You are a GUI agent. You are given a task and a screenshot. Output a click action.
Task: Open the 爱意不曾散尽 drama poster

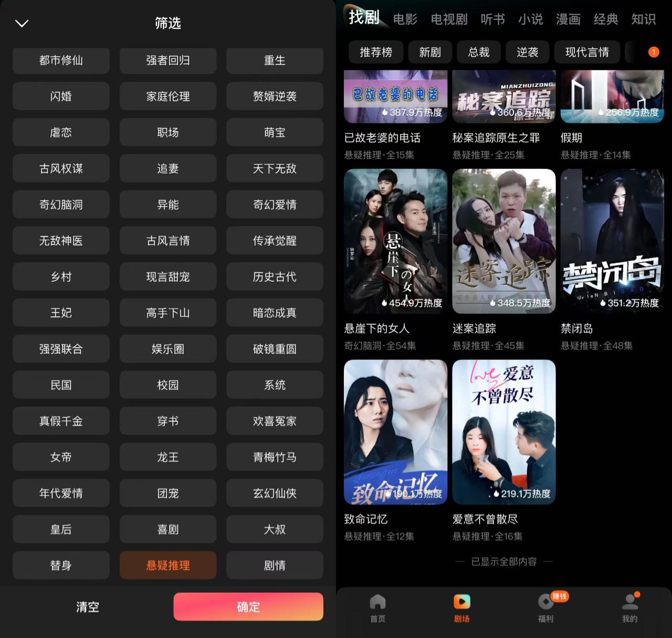tap(504, 432)
